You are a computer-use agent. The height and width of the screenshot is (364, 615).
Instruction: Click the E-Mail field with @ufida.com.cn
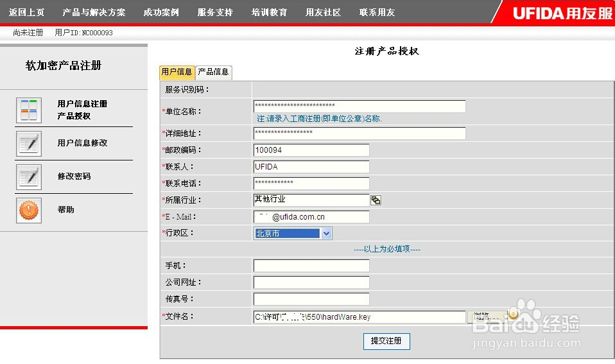(x=311, y=217)
